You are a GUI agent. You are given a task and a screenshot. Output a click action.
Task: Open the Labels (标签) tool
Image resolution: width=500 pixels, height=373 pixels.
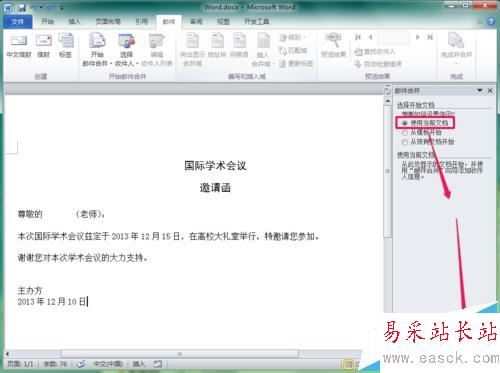pyautogui.click(x=65, y=46)
